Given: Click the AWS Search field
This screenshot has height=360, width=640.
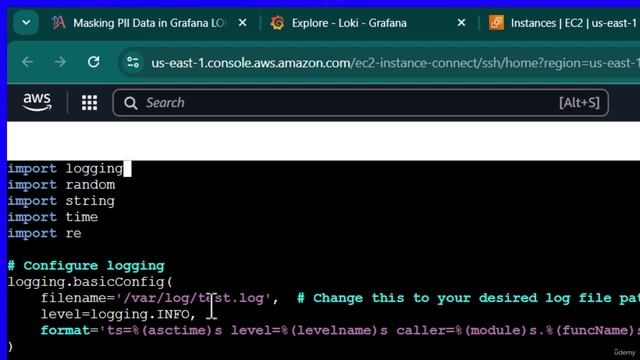Looking at the screenshot, I should 360,103.
